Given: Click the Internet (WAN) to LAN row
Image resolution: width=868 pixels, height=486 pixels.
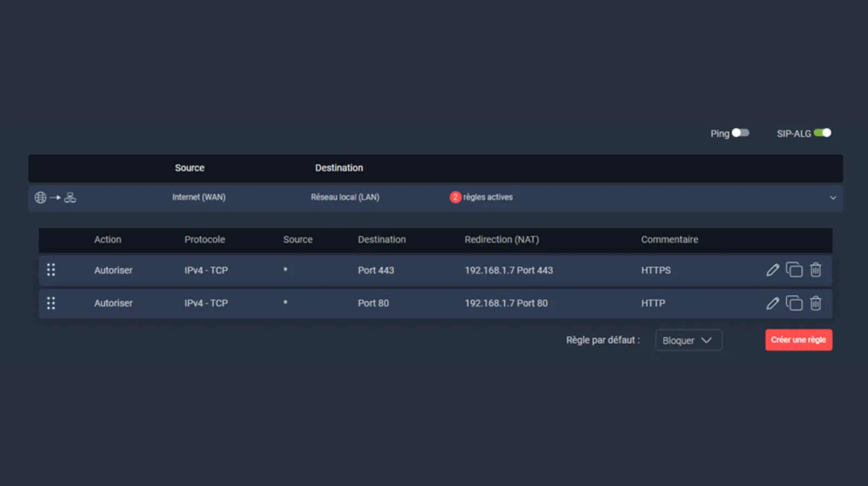Looking at the screenshot, I should [x=344, y=197].
